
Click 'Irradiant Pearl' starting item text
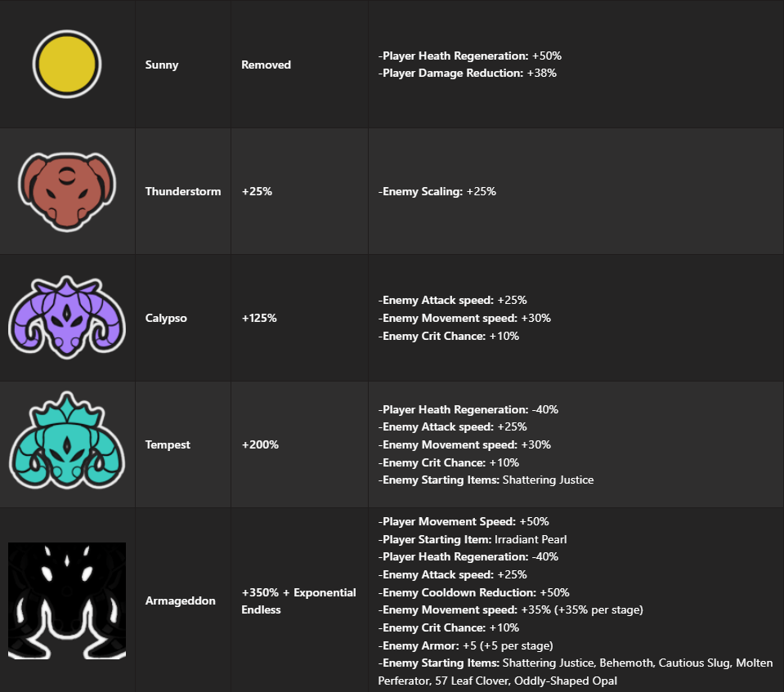point(531,539)
